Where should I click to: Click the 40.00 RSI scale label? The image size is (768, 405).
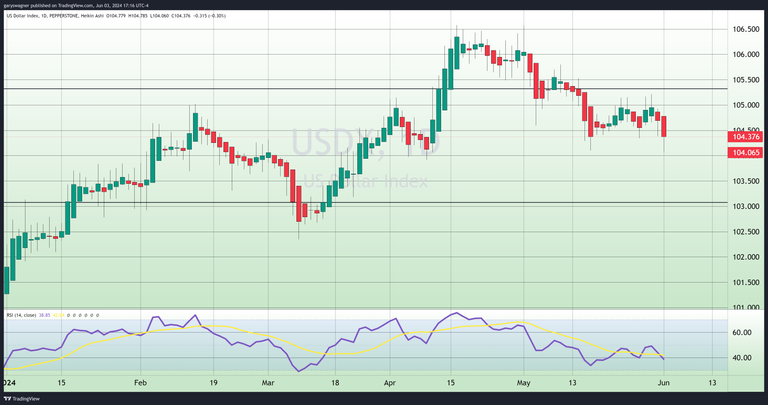pos(742,358)
